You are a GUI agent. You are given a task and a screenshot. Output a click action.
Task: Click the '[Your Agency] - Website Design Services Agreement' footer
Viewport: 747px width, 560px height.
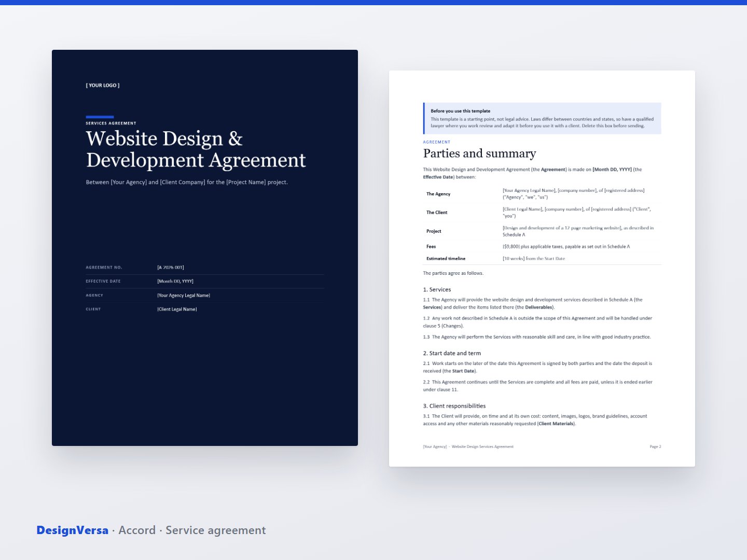pos(468,447)
